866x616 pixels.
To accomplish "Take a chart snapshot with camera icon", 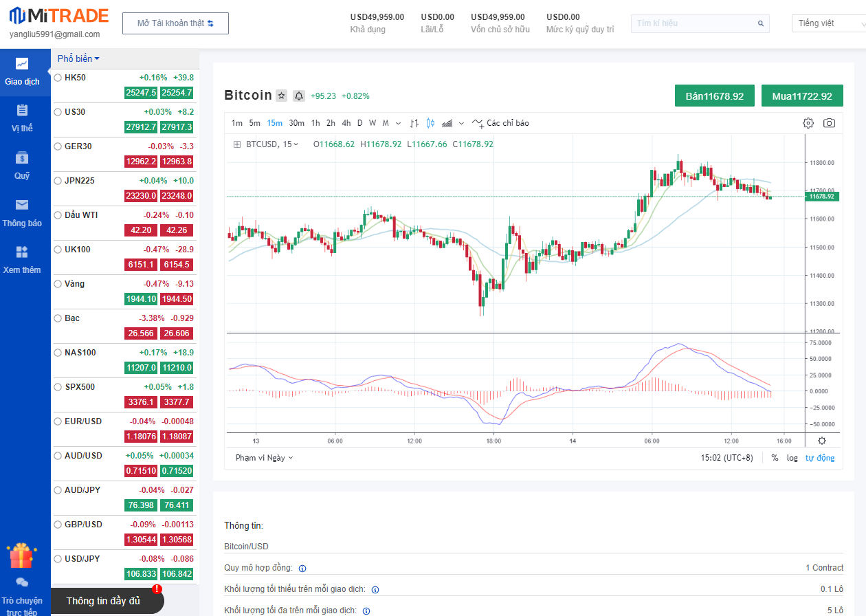I will click(830, 123).
